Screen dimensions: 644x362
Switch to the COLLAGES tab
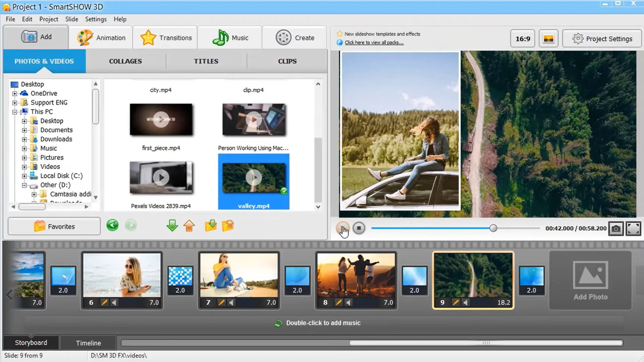tap(125, 61)
